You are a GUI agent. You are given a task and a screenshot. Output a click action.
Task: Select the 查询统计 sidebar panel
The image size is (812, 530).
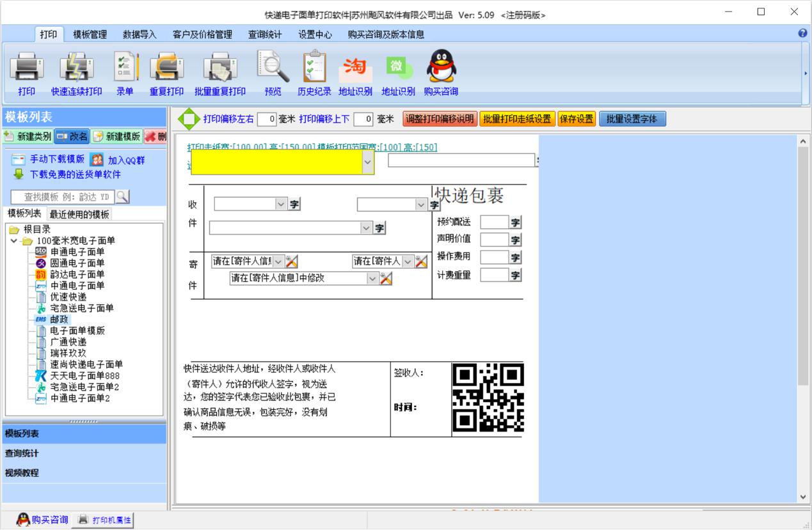[22, 453]
